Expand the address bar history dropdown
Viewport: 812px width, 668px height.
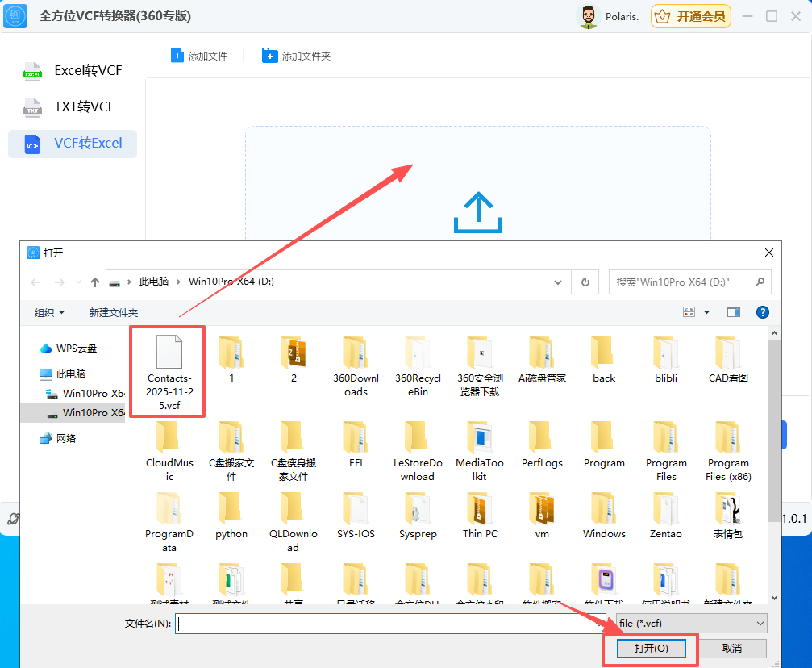558,282
